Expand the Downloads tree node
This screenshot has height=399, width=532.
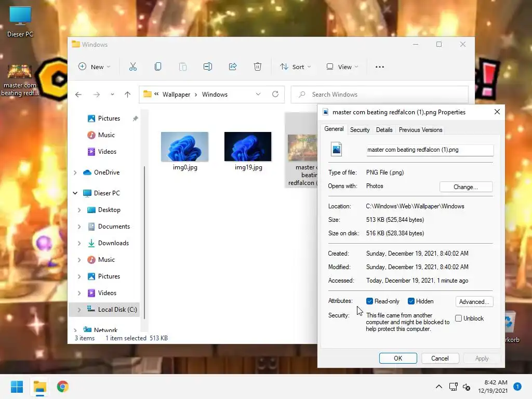pos(79,243)
